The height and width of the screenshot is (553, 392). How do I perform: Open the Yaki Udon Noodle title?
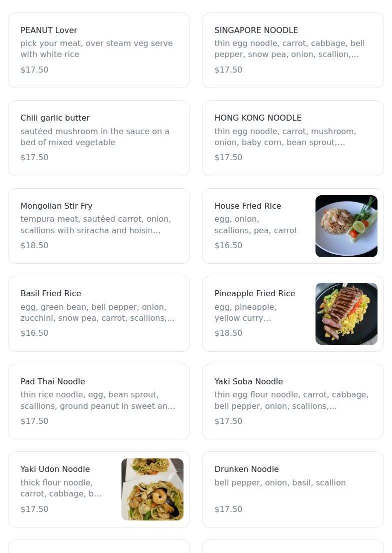[55, 469]
